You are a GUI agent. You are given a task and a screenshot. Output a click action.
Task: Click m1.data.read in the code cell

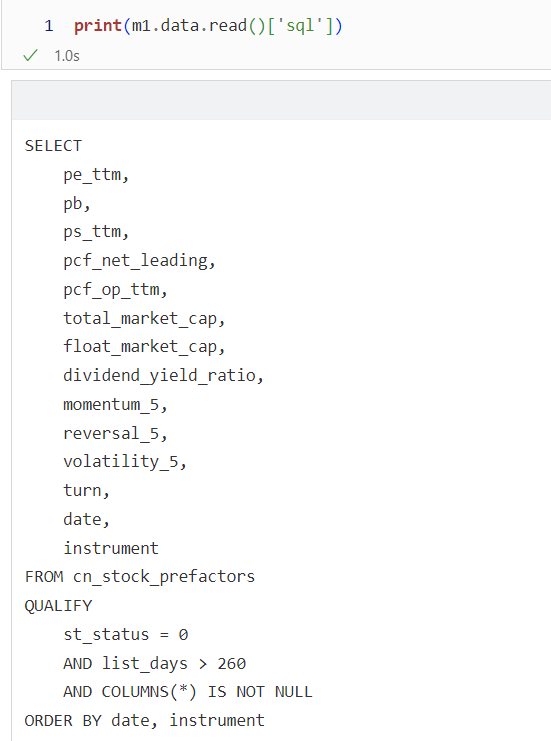[x=189, y=26]
